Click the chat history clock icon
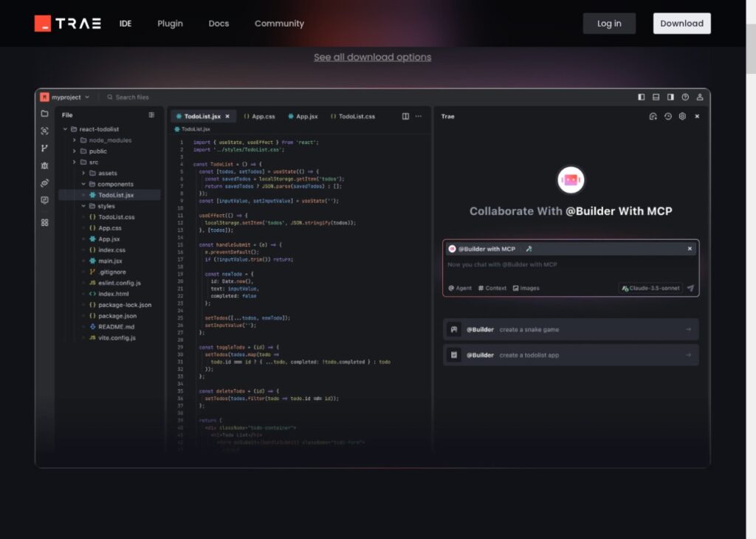This screenshot has height=539, width=756. [667, 117]
